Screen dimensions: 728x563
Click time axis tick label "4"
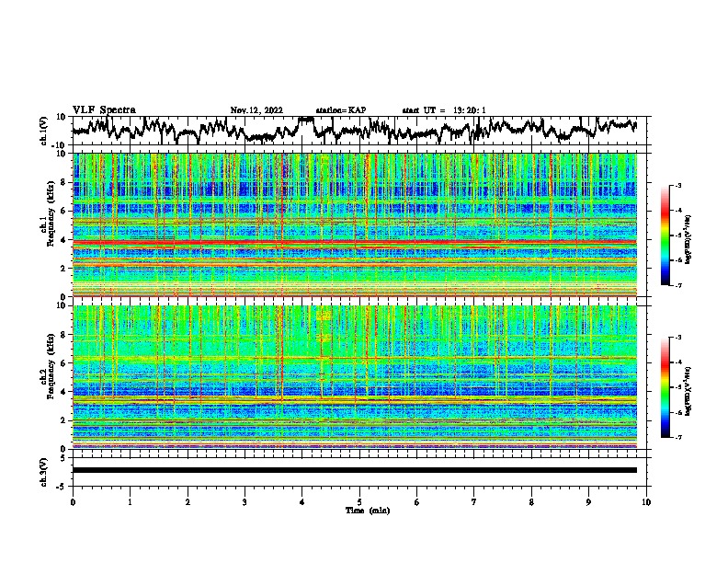click(302, 502)
